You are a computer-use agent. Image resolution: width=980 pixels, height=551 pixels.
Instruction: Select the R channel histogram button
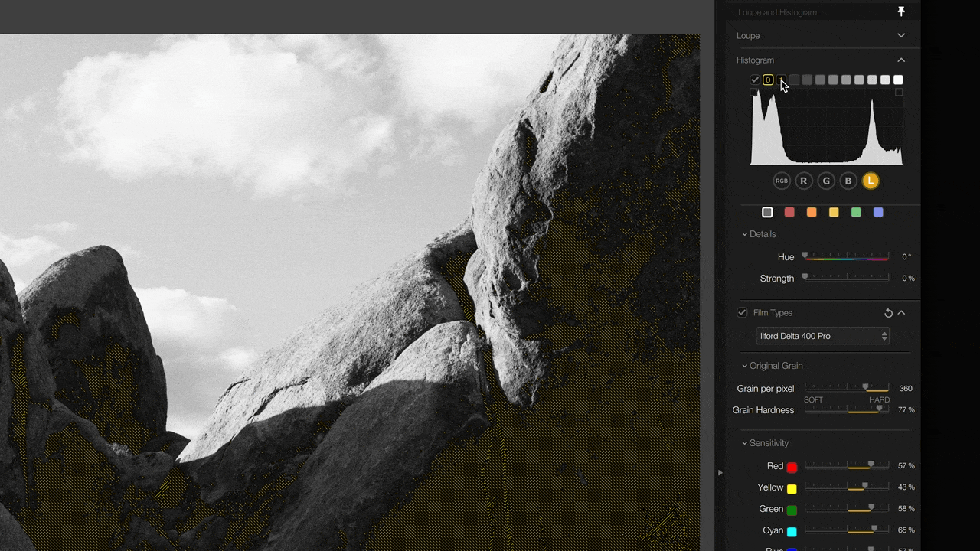[803, 181]
